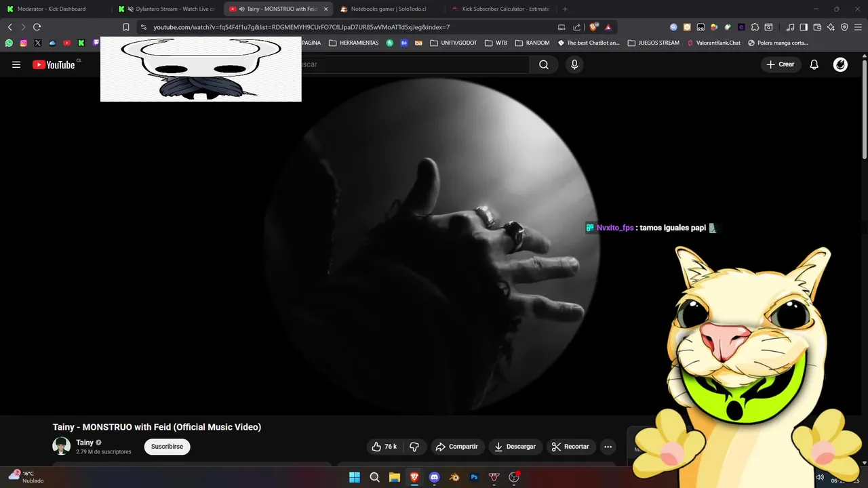This screenshot has width=868, height=488.
Task: Dislike the MONSTRUO video
Action: click(414, 447)
